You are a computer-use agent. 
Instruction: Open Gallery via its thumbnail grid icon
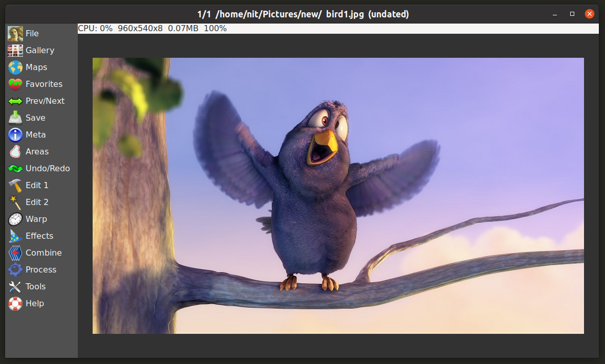click(15, 51)
